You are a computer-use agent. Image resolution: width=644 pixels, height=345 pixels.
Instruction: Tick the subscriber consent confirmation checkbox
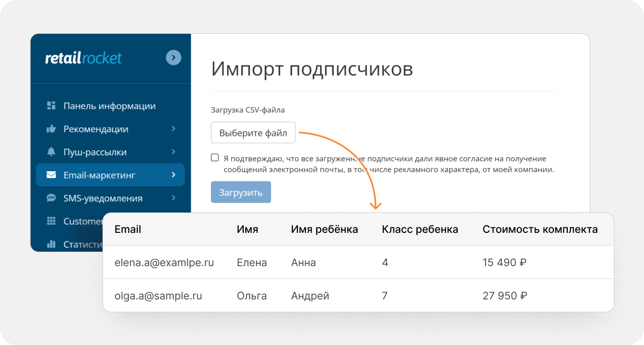click(x=215, y=158)
